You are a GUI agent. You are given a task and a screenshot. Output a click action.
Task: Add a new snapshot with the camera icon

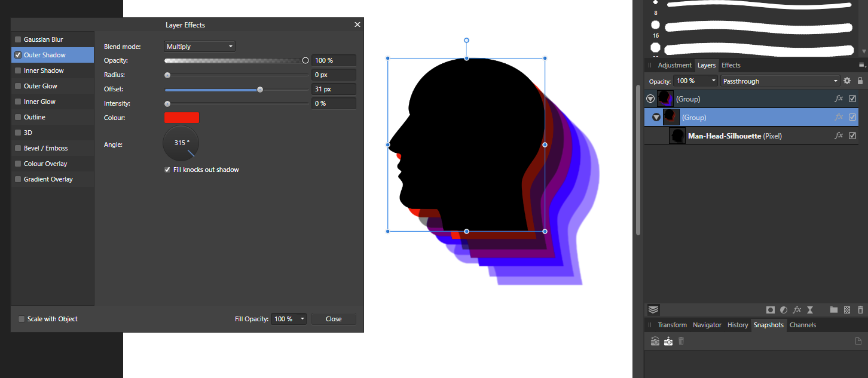[x=668, y=340]
